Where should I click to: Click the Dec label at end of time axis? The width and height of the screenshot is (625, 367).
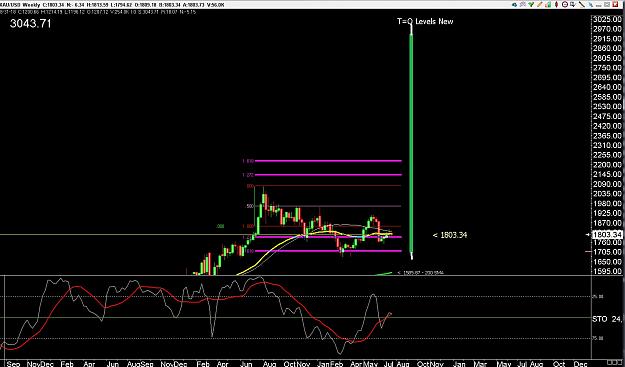(580, 364)
